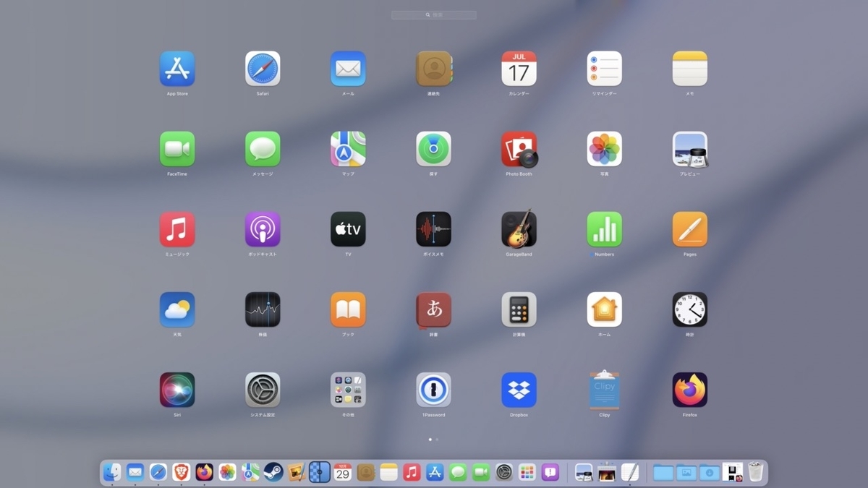Launch Numbers
The width and height of the screenshot is (868, 488).
point(604,229)
